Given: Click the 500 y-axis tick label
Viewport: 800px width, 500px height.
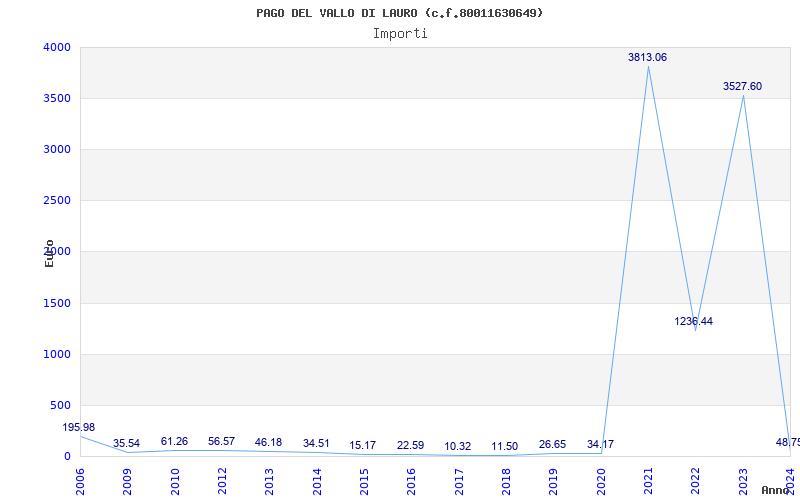Looking at the screenshot, I should (60, 405).
